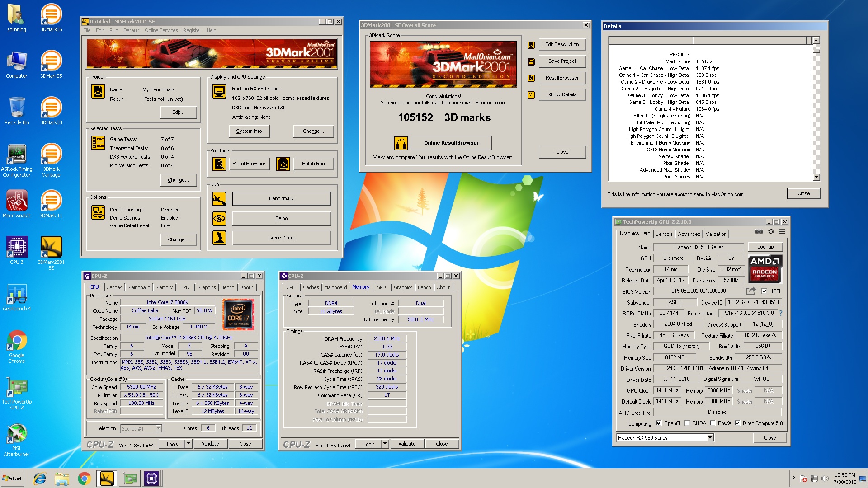The image size is (868, 488).
Task: Expand Tools dropdown arrow in right CPU-Z
Action: (385, 444)
